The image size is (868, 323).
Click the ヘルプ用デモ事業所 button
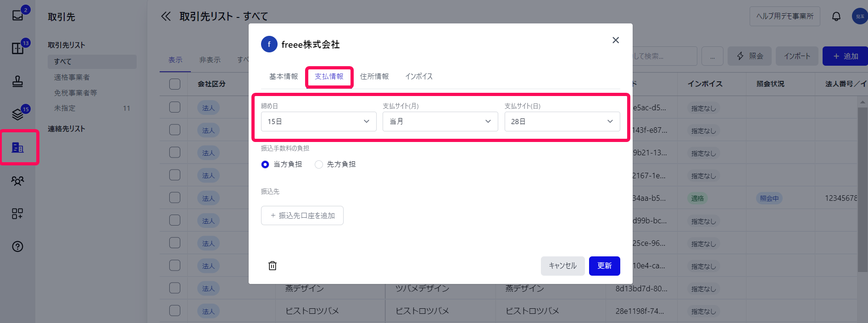pyautogui.click(x=785, y=17)
